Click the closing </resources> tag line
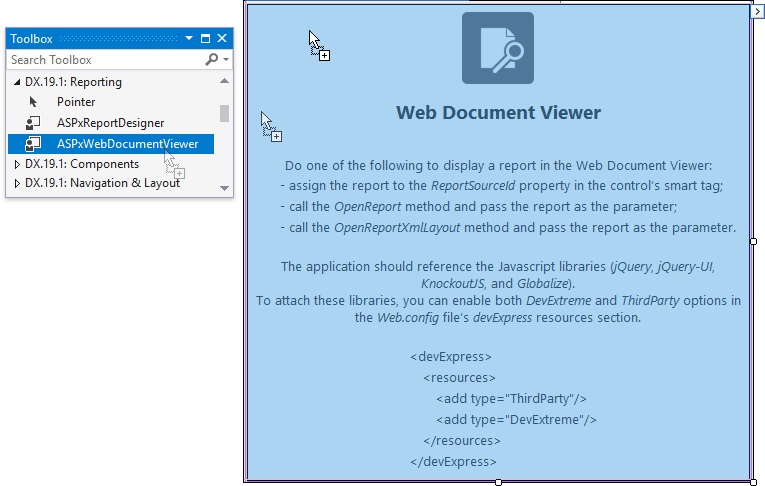This screenshot has width=765, height=486. [462, 441]
